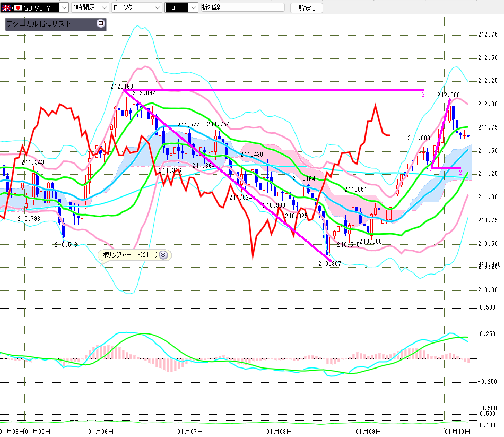Click the double-chevron icon in ボリンジャー tooltip

163,255
